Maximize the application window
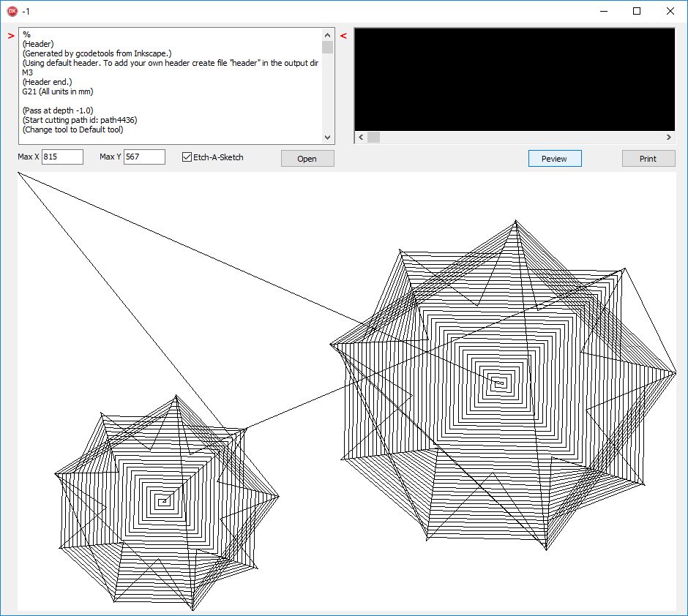The image size is (688, 616). coord(637,11)
